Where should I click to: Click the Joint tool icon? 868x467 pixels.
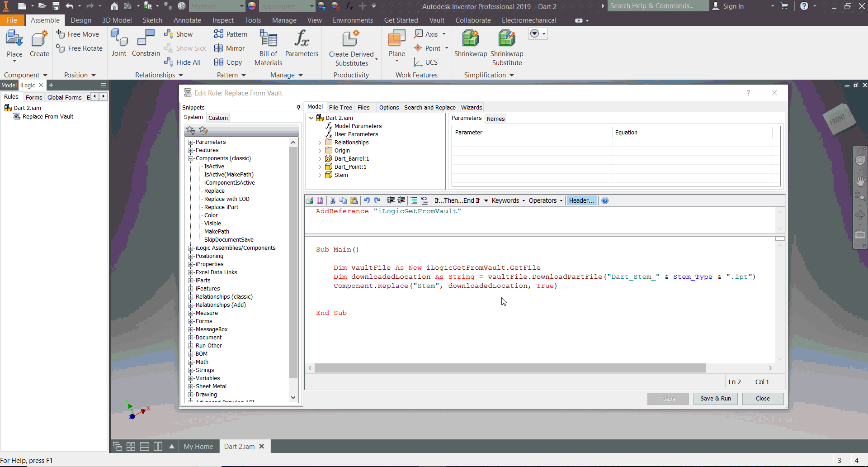click(x=119, y=38)
